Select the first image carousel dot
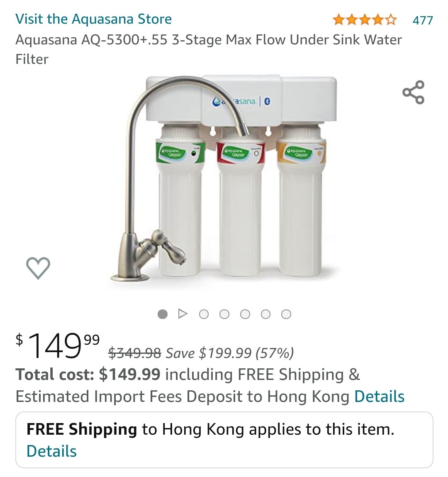This screenshot has height=477, width=448. 163,314
